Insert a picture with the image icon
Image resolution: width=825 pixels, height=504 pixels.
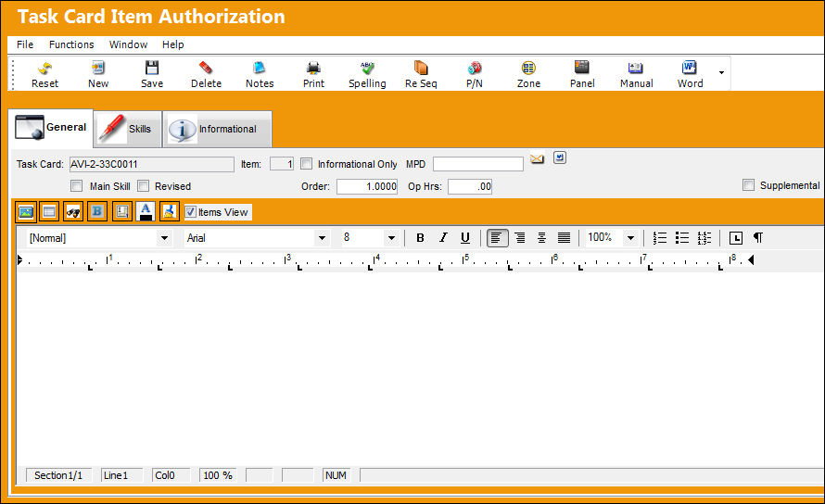pyautogui.click(x=26, y=211)
